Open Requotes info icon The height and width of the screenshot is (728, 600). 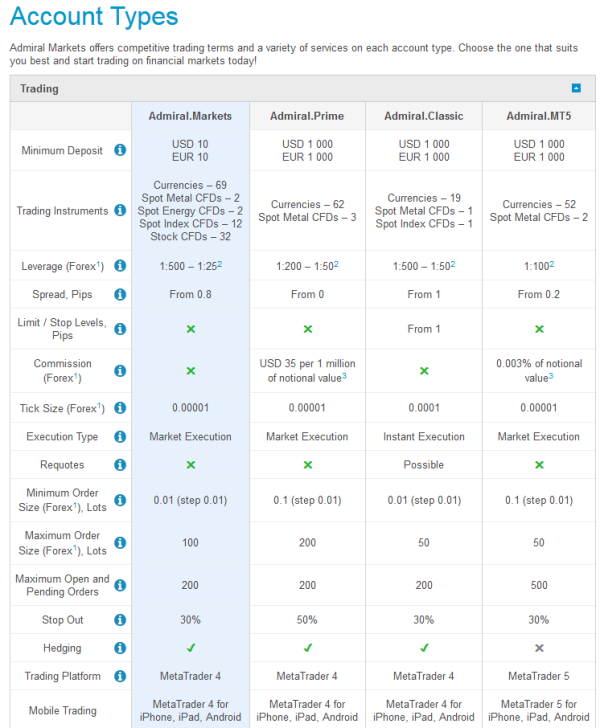coord(120,465)
